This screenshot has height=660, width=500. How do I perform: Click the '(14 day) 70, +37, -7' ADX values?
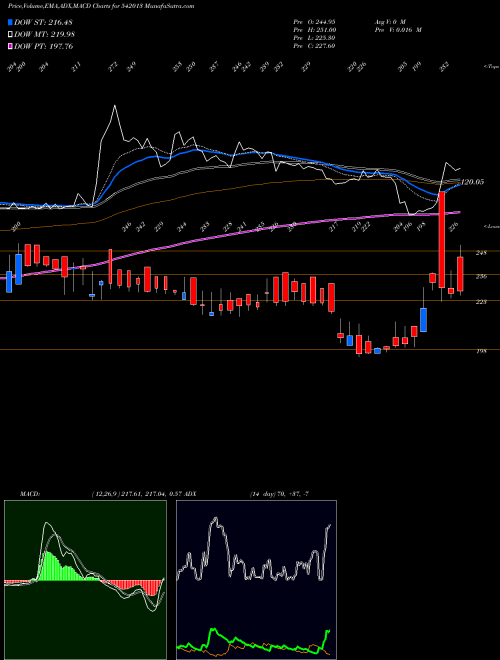point(279,494)
